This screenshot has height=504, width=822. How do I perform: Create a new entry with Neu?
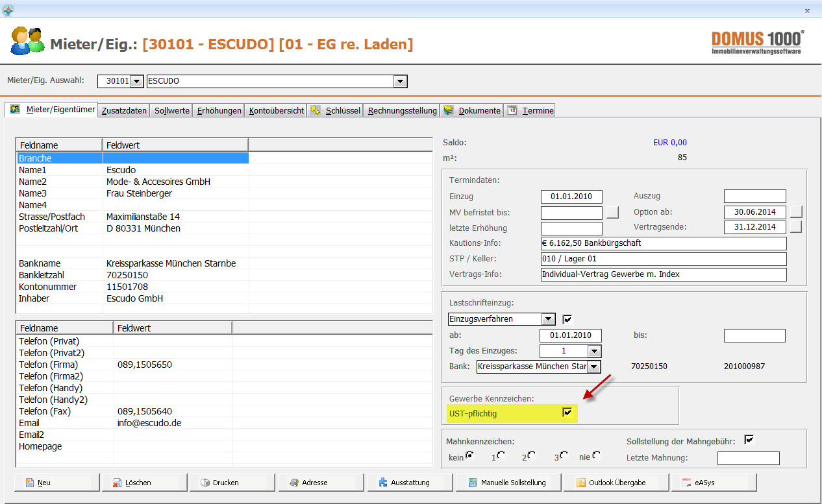tap(57, 483)
